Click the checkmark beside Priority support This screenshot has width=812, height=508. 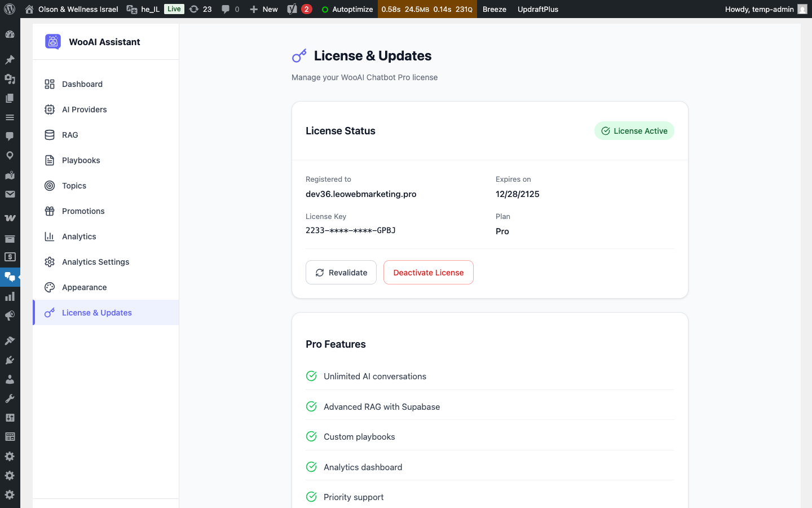tap(311, 497)
